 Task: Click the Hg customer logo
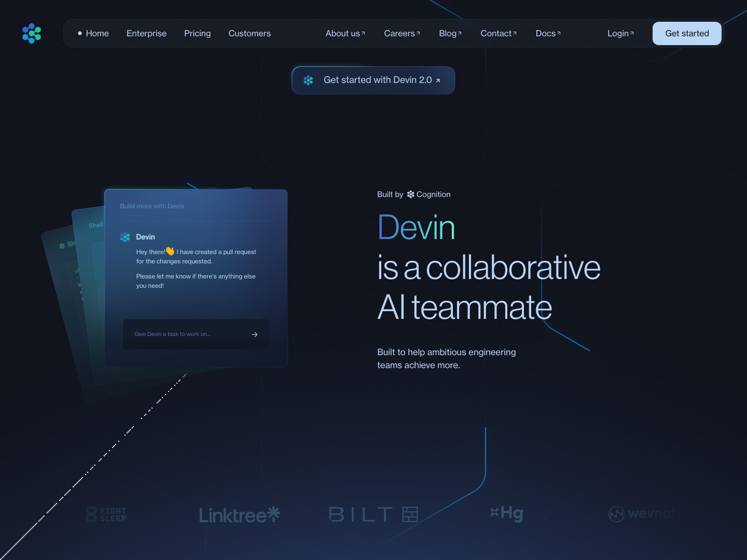[507, 513]
